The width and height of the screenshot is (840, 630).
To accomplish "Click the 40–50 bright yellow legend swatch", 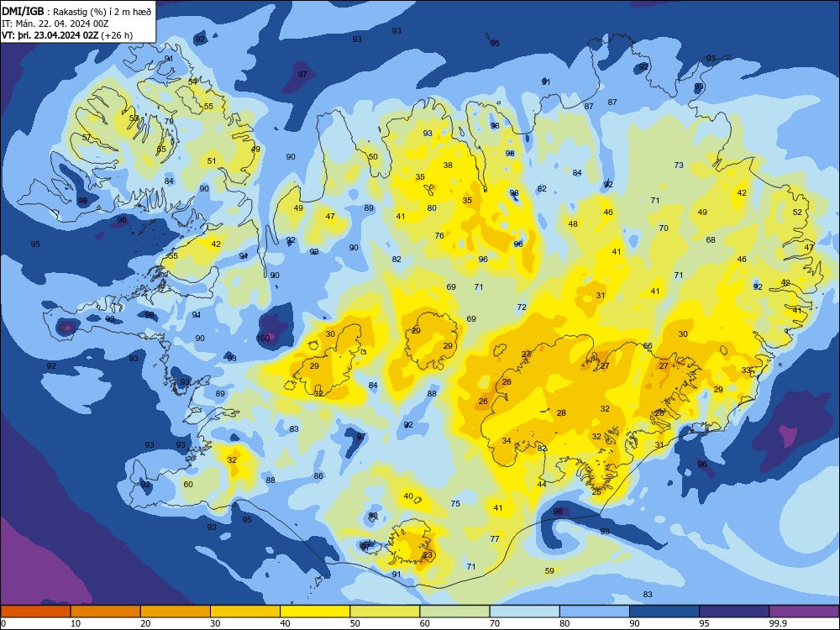I will point(315,612).
